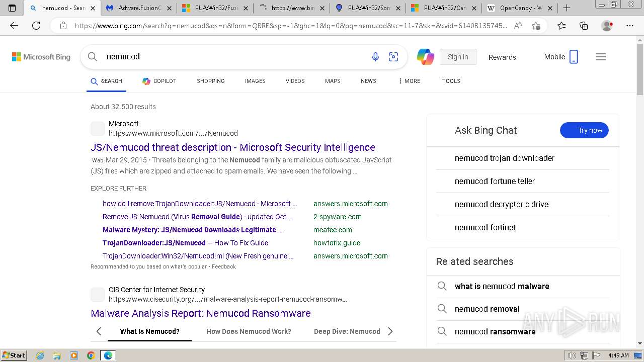Open a new tab with plus
644x362 pixels.
coord(567,8)
